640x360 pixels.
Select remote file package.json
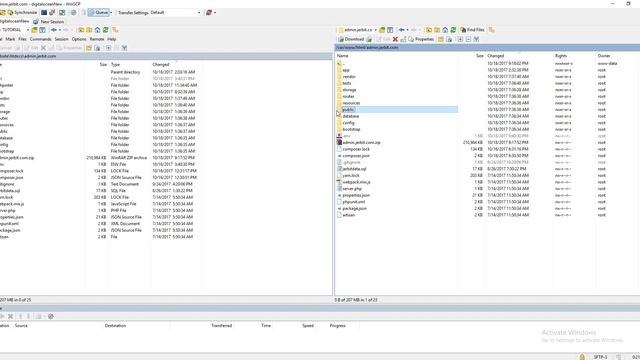[355, 208]
